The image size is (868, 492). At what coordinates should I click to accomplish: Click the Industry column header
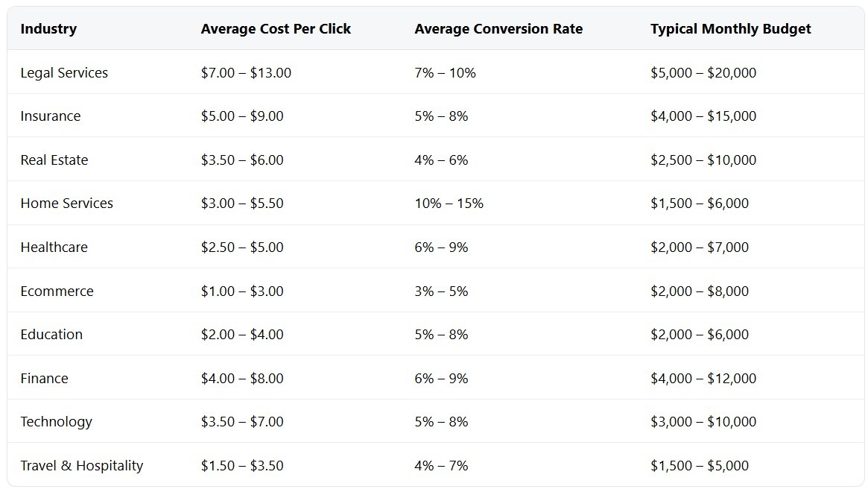click(x=48, y=29)
